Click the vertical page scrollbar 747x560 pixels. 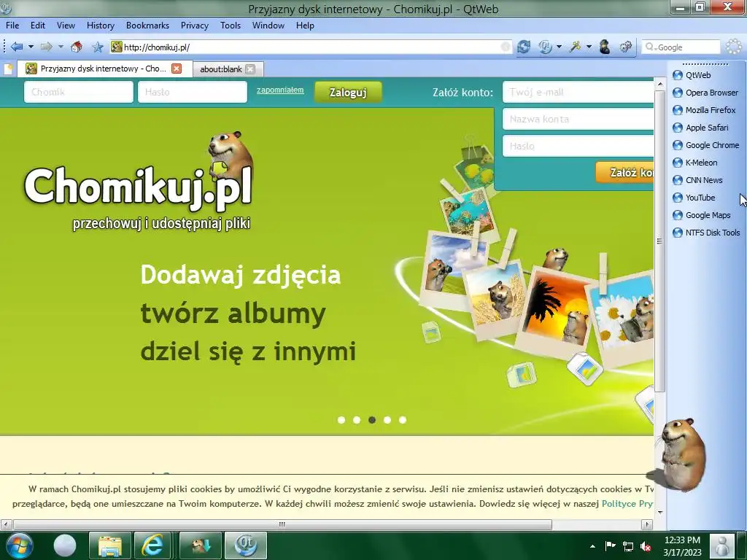tap(659, 241)
